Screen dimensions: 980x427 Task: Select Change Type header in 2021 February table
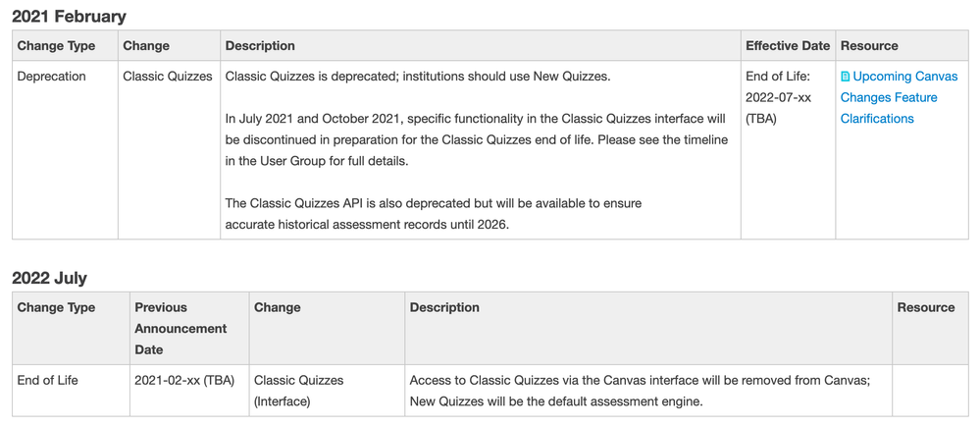[x=56, y=46]
